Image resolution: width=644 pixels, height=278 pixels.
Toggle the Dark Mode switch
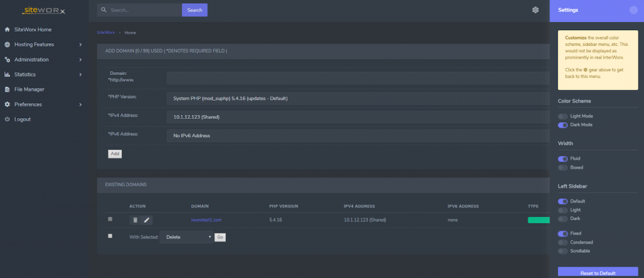(x=563, y=125)
